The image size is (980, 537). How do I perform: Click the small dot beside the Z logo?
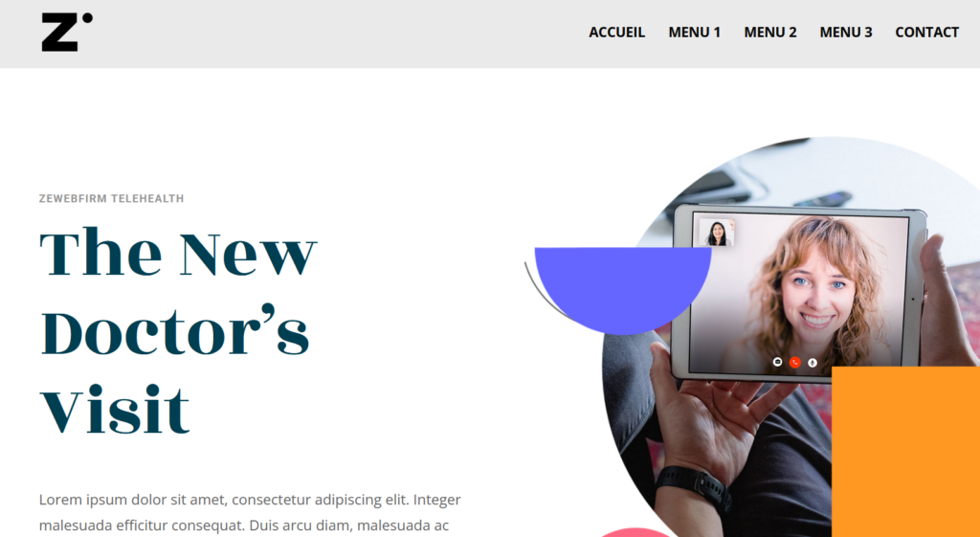tap(87, 17)
